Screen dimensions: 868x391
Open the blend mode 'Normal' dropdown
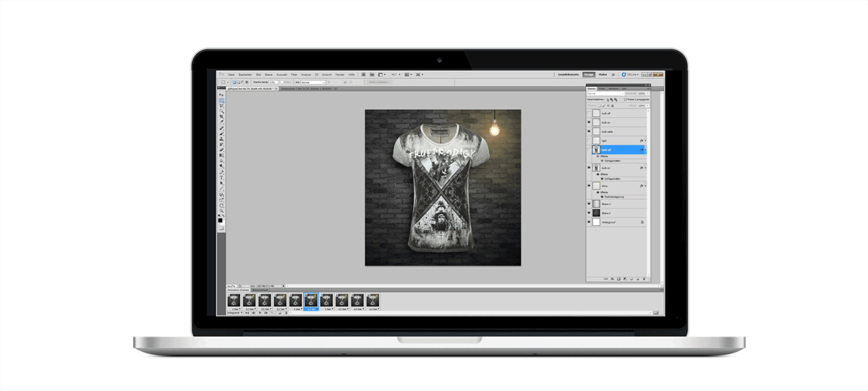click(x=605, y=93)
